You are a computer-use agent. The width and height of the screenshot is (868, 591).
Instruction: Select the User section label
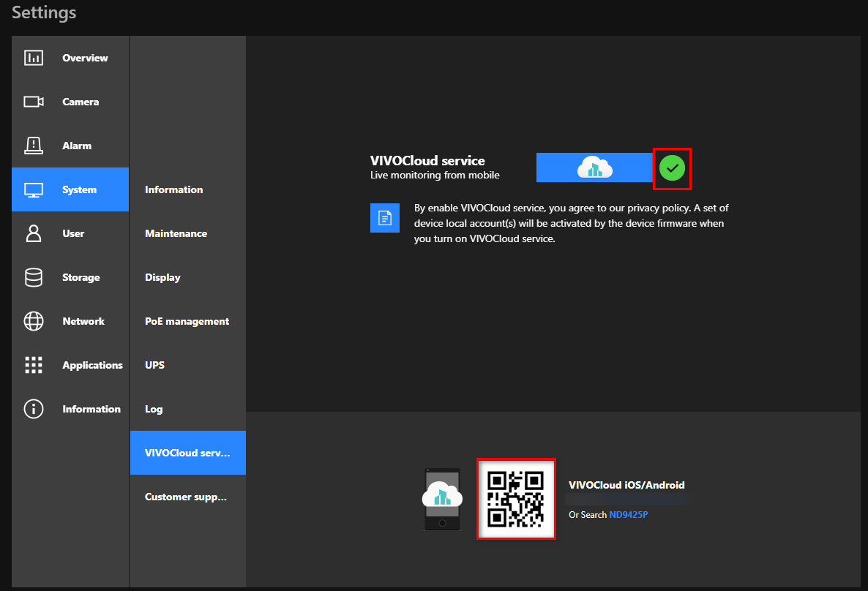point(73,233)
